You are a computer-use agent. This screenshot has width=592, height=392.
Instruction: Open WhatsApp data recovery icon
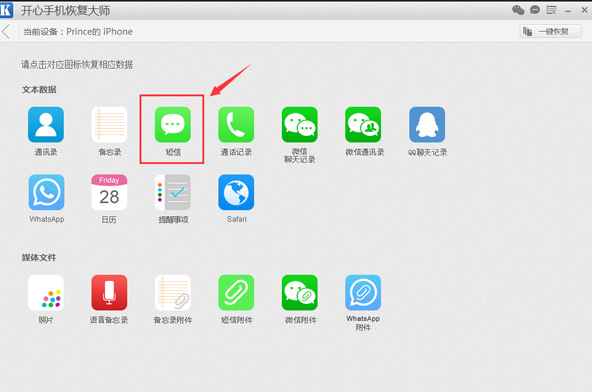[46, 192]
